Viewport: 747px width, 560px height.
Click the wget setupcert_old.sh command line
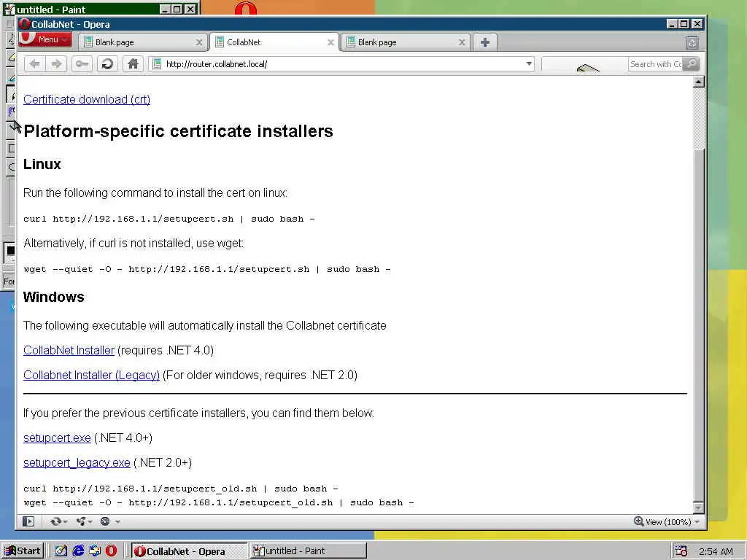pos(219,503)
